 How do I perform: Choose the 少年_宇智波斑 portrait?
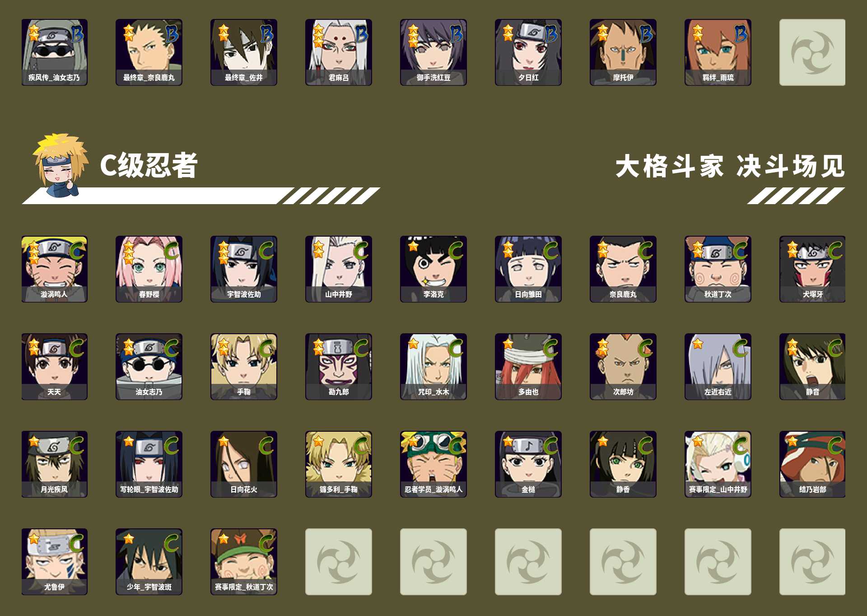point(149,562)
